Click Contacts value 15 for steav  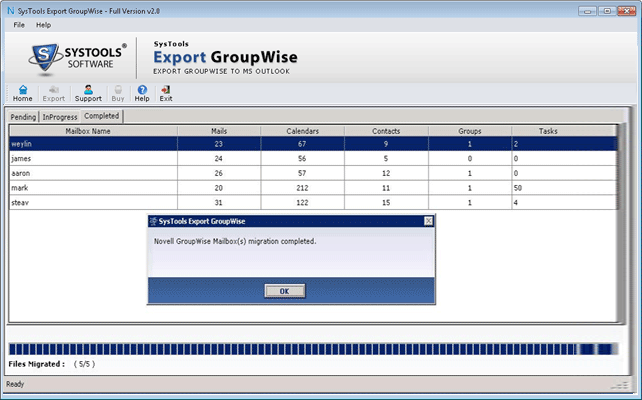pyautogui.click(x=386, y=203)
